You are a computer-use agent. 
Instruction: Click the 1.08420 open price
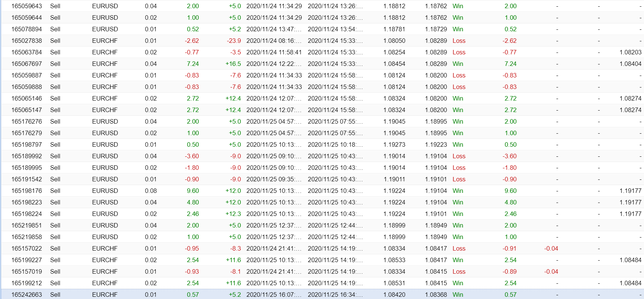tap(394, 295)
